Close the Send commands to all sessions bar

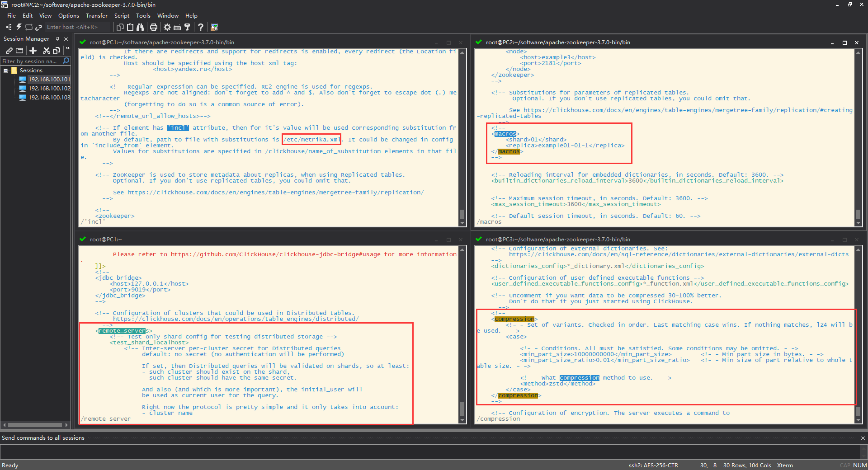[x=863, y=438]
